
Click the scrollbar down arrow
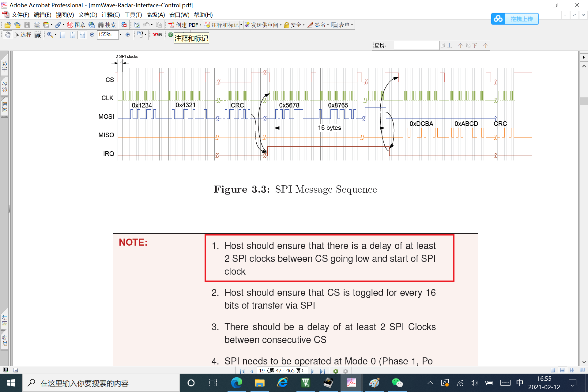[584, 362]
